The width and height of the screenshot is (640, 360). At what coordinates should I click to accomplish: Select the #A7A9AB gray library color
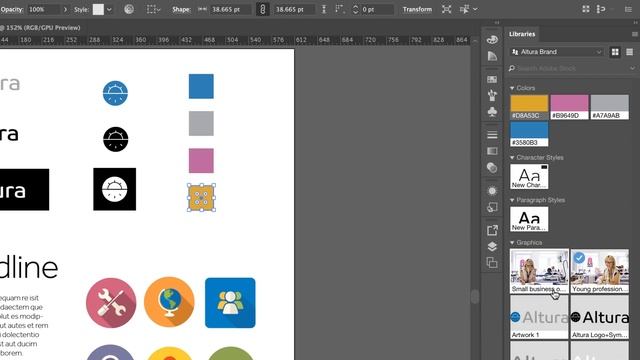click(610, 107)
